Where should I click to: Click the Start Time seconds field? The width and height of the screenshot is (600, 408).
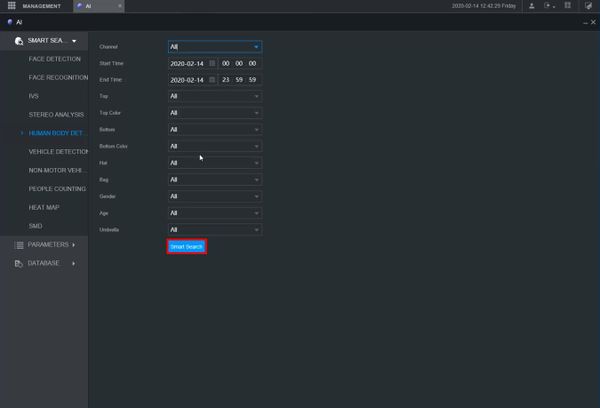253,63
